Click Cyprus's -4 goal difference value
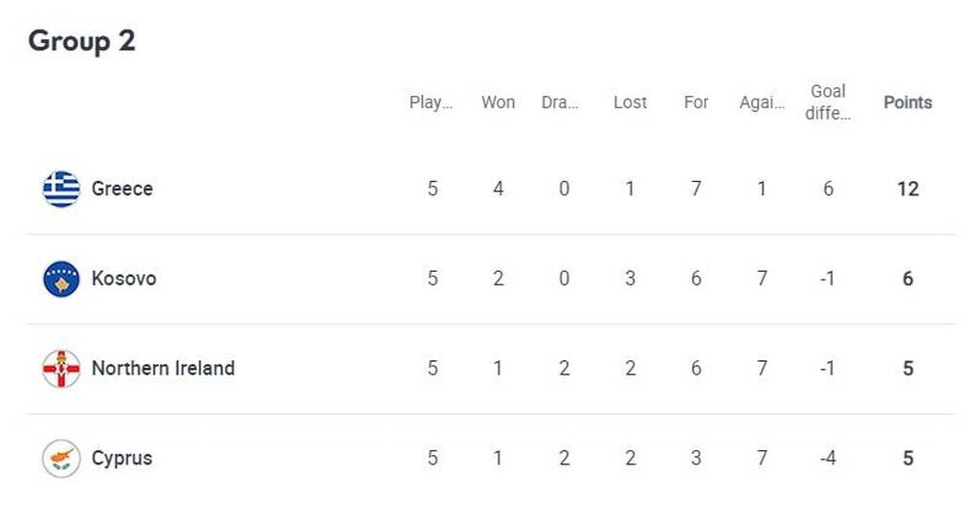The width and height of the screenshot is (980, 519). coord(828,458)
